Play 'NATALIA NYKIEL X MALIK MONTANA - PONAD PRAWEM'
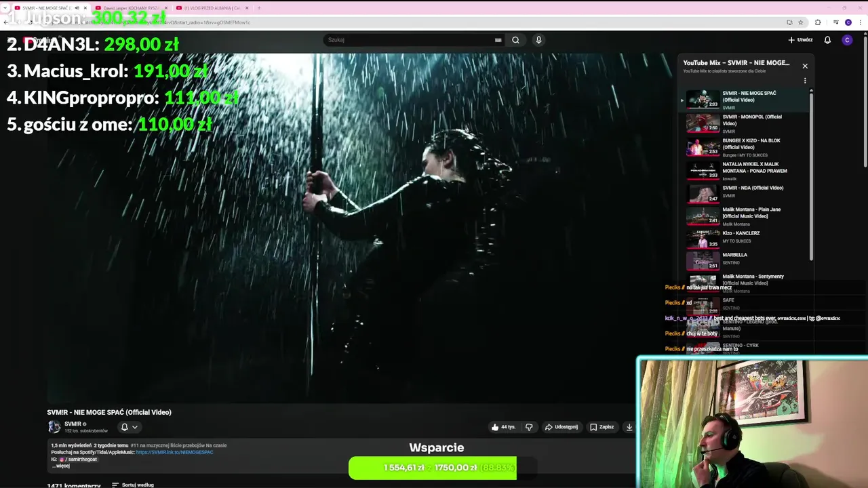 pyautogui.click(x=746, y=171)
